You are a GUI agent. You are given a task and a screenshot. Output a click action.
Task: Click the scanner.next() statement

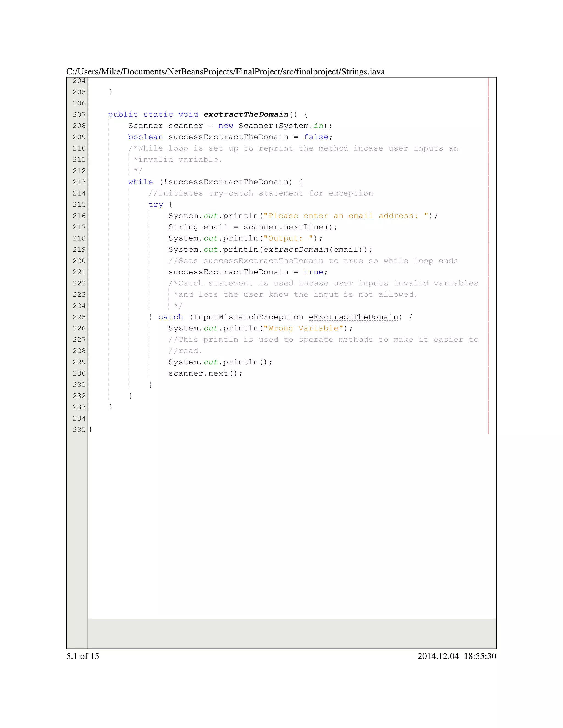(205, 373)
